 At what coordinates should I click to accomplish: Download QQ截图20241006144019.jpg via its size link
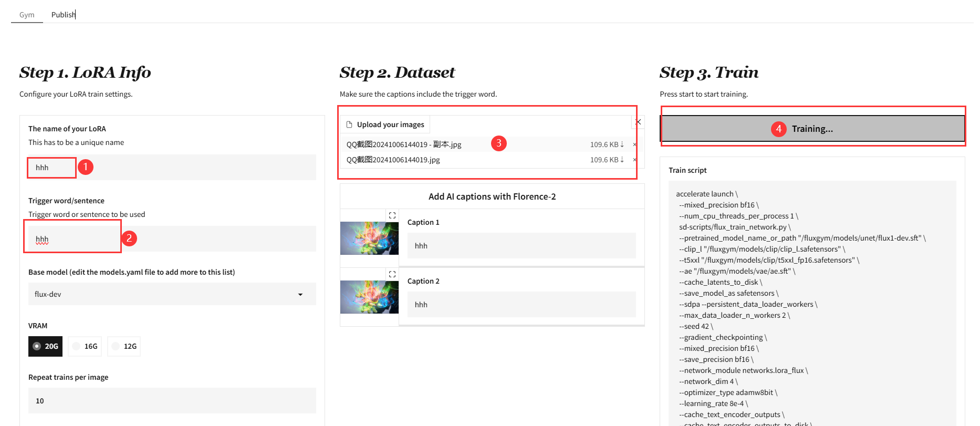(x=607, y=160)
